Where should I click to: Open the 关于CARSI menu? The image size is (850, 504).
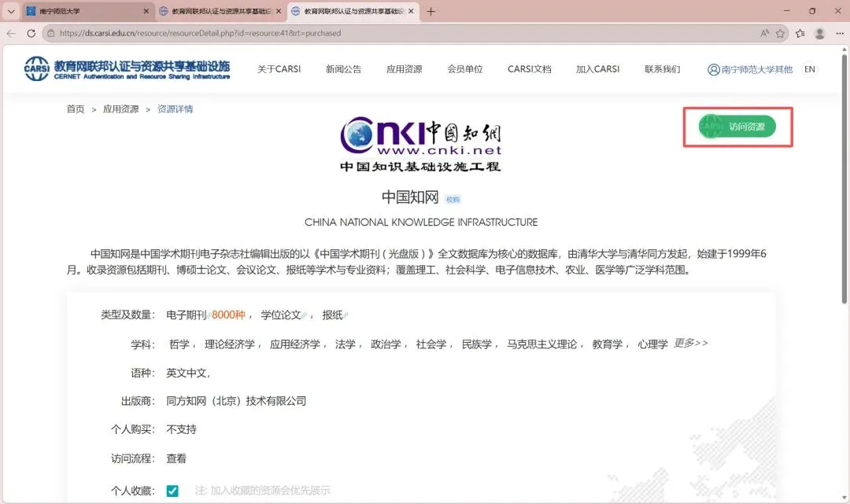point(279,69)
